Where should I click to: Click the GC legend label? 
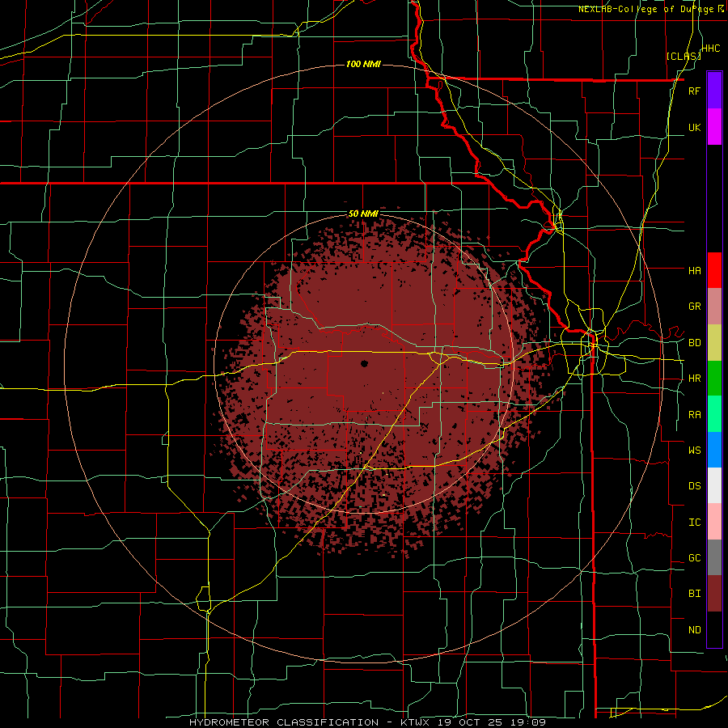(694, 558)
